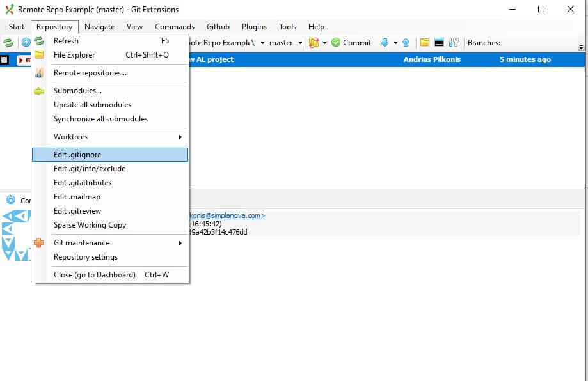Choose Submodules... menu entry
Viewport: 588px width, 381px height.
pyautogui.click(x=110, y=91)
